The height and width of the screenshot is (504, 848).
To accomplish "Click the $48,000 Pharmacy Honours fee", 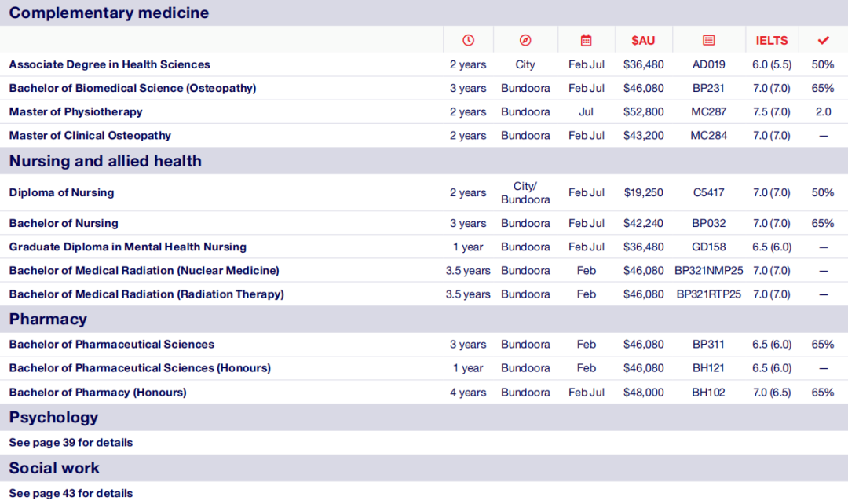I will [644, 392].
